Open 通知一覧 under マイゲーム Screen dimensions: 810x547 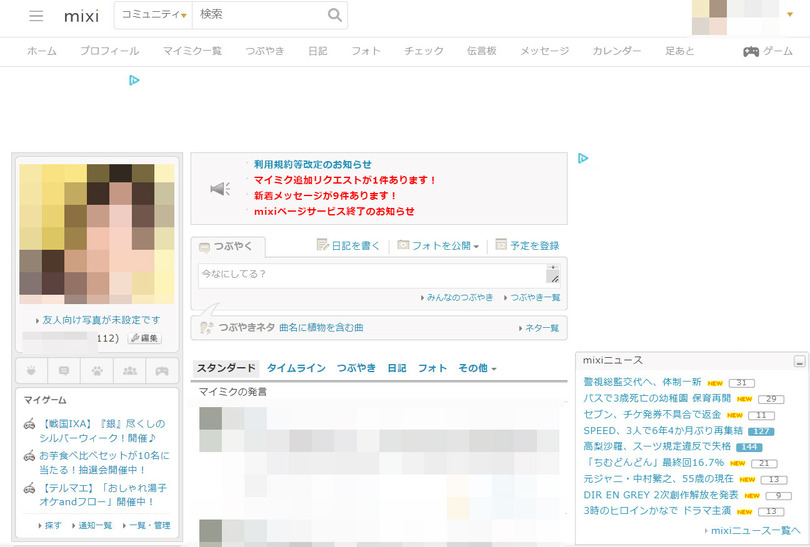[x=95, y=525]
